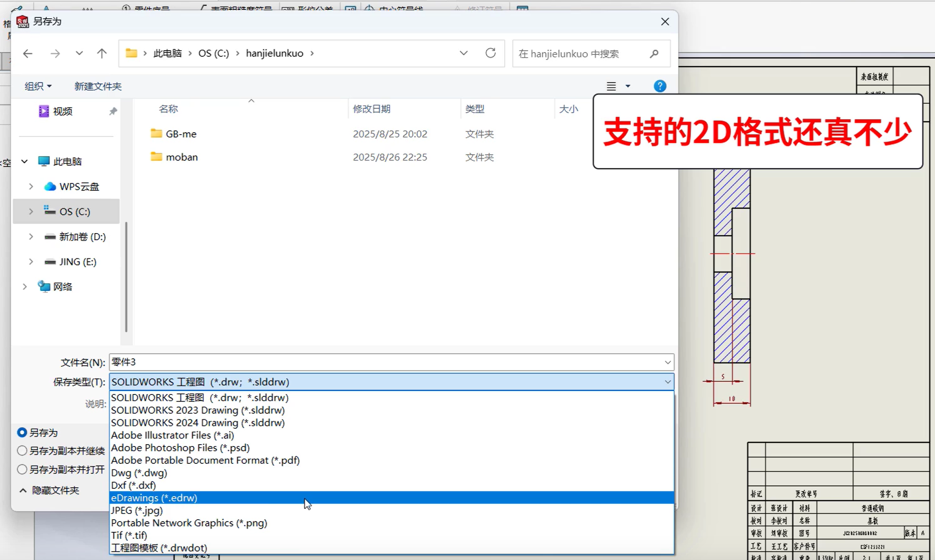Click 新建文件夹 button
Screen dimensions: 935x560
[x=98, y=86]
